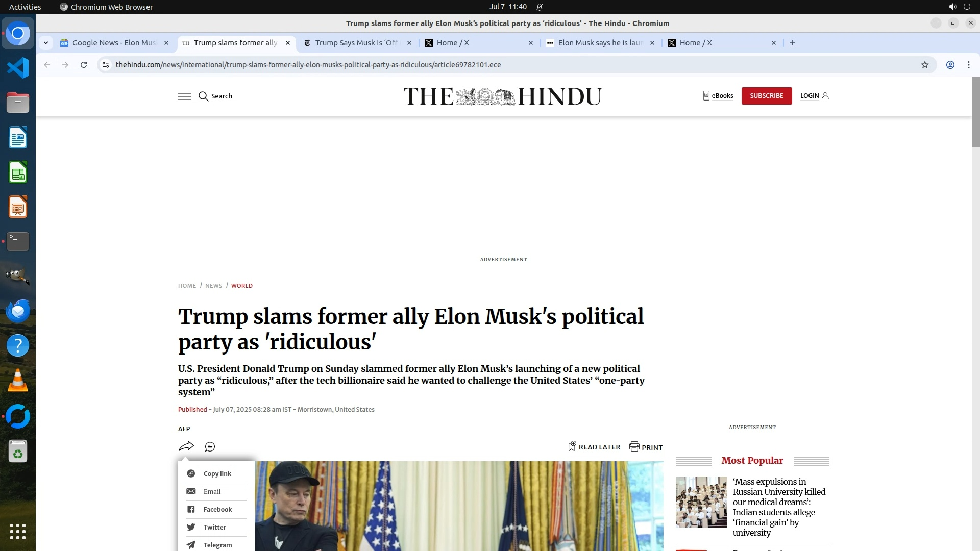Screen dimensions: 980x551
Task: Click the red SUBSCRIBE button
Action: [767, 96]
